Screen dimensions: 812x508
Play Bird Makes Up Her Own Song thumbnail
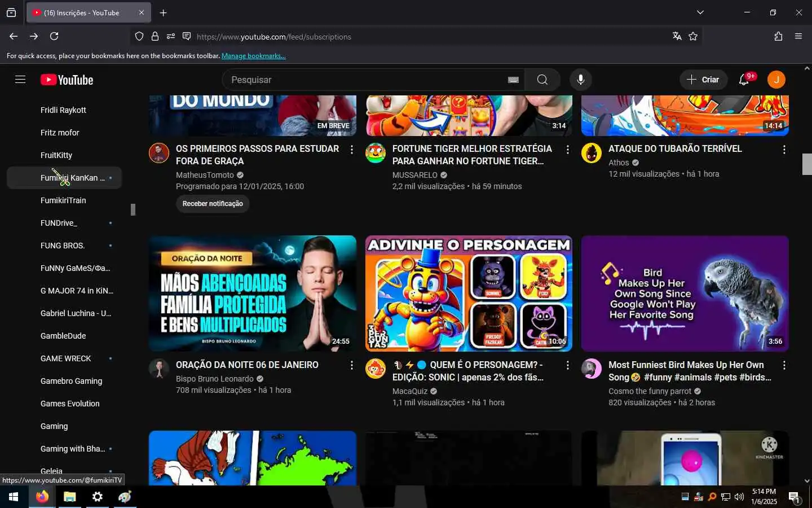pyautogui.click(x=685, y=294)
